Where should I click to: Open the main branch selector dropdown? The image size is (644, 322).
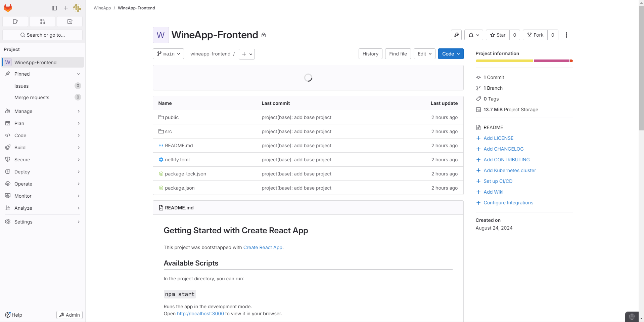168,54
